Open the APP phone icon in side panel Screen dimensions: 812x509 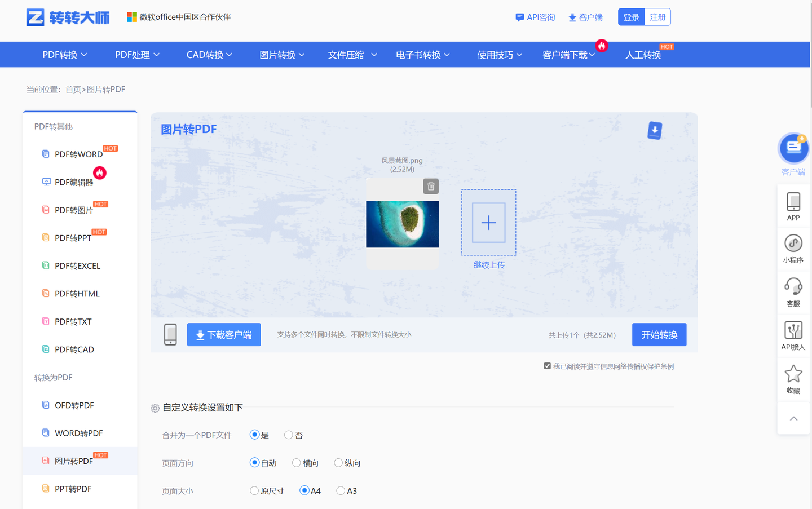793,201
